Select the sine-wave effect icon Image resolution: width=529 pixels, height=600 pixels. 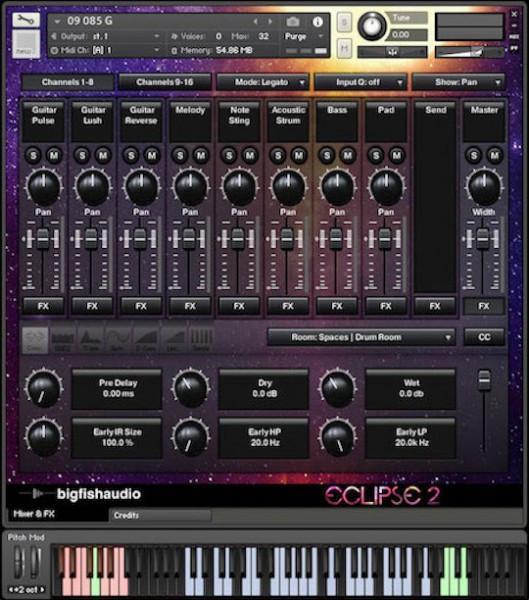pyautogui.click(x=118, y=339)
